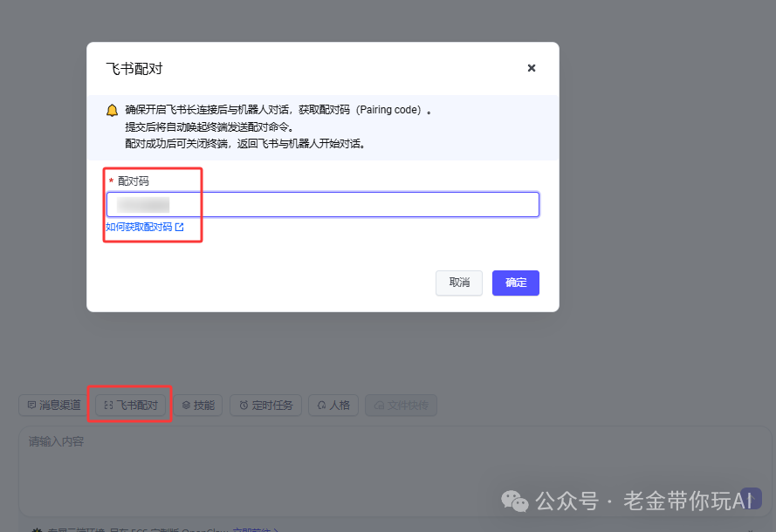This screenshot has height=532, width=776.
Task: Click the 飞书配对 scan icon in toolbar
Action: click(x=108, y=406)
